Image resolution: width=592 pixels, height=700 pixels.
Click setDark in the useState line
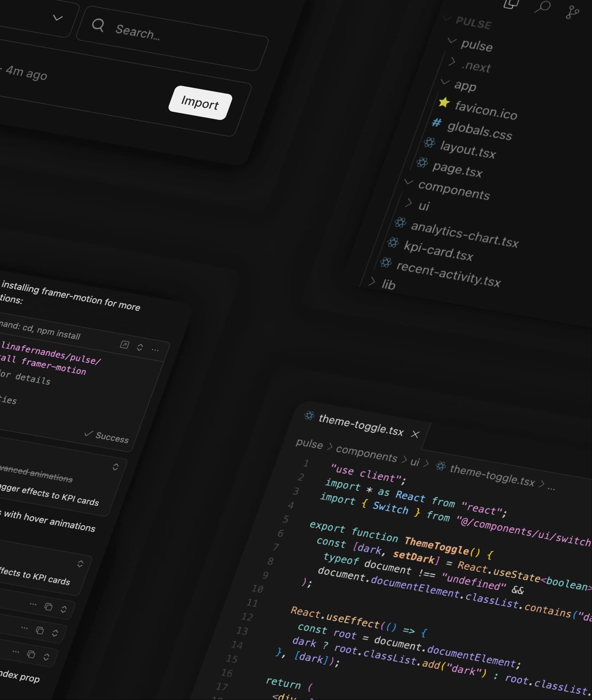[x=414, y=556]
